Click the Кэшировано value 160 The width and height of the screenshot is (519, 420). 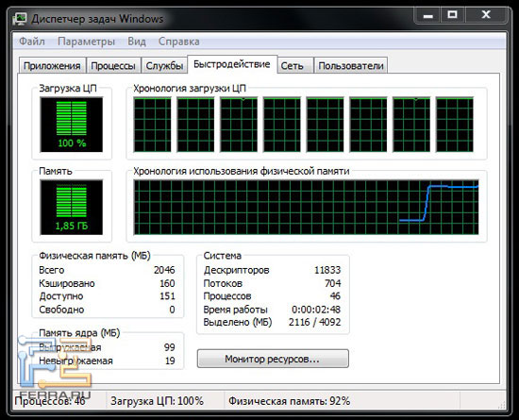click(167, 283)
